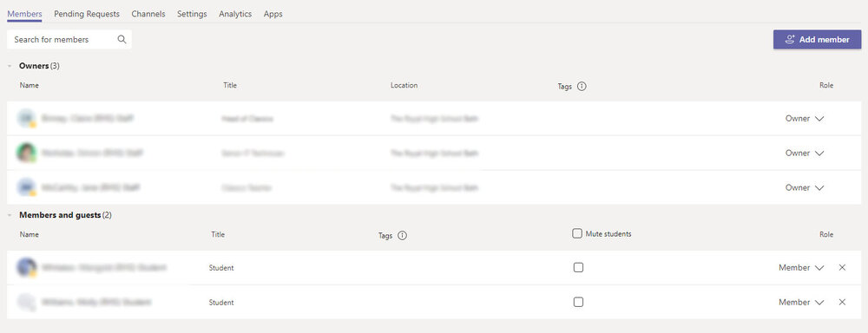Image resolution: width=868 pixels, height=333 pixels.
Task: Click the Tags info icon in Members and guests
Action: [x=403, y=235]
